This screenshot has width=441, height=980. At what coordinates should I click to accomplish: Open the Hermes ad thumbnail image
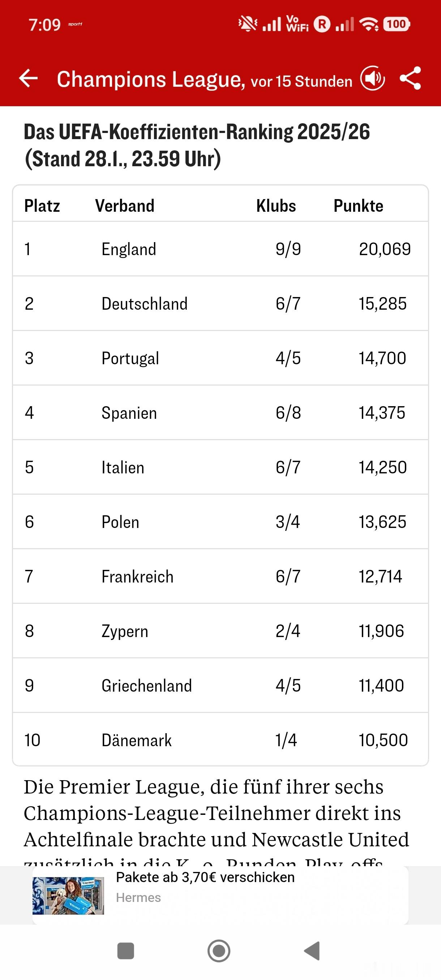tap(68, 895)
